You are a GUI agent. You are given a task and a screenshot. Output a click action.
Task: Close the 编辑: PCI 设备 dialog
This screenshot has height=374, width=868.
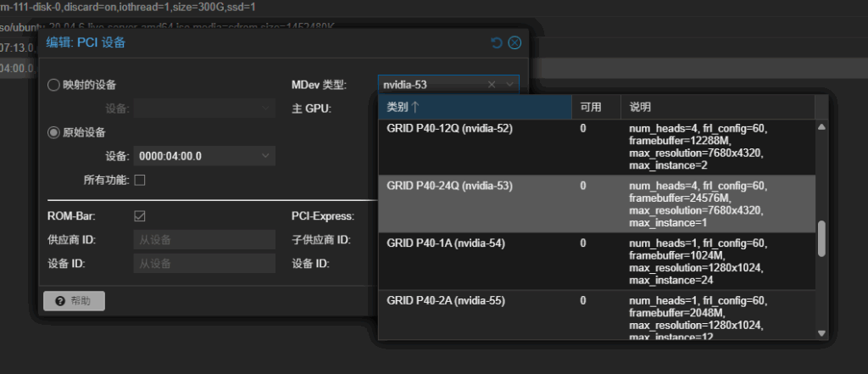click(x=515, y=43)
